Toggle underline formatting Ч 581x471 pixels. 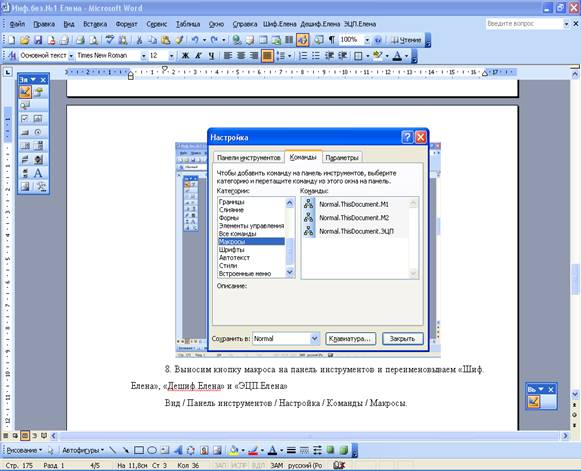tap(211, 56)
